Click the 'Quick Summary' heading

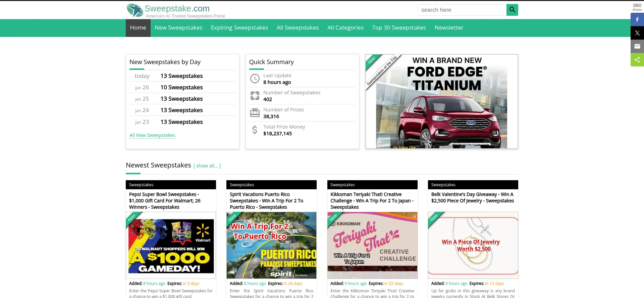pyautogui.click(x=271, y=62)
